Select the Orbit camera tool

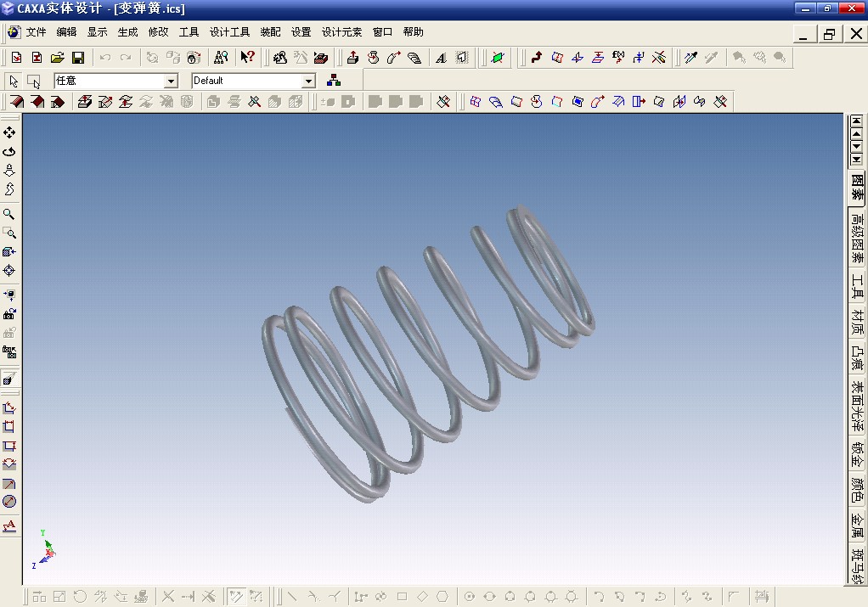tap(9, 152)
